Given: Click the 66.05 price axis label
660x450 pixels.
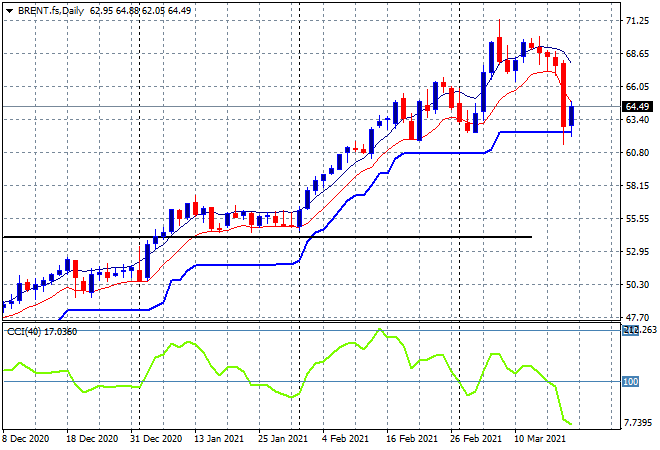Looking at the screenshot, I should click(637, 86).
